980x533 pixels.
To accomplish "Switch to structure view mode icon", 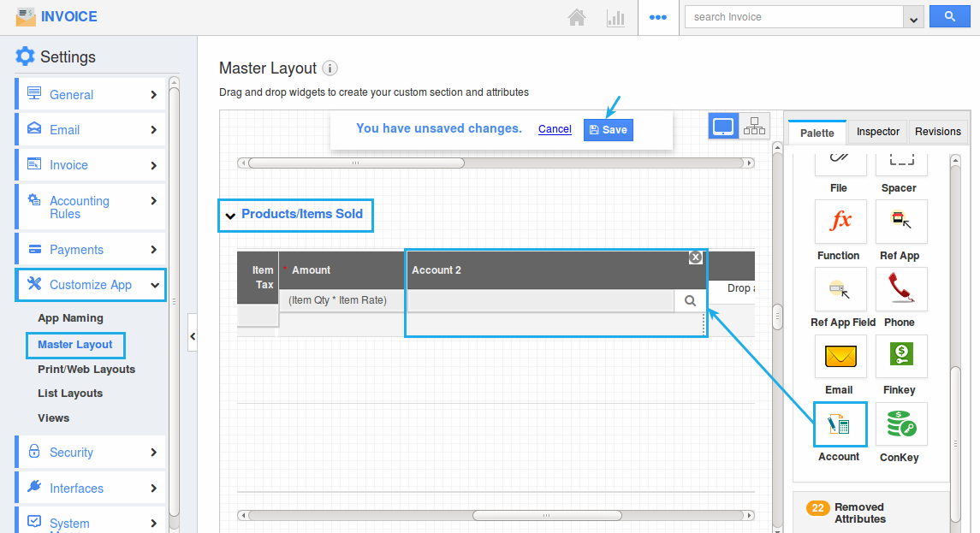I will (x=754, y=125).
